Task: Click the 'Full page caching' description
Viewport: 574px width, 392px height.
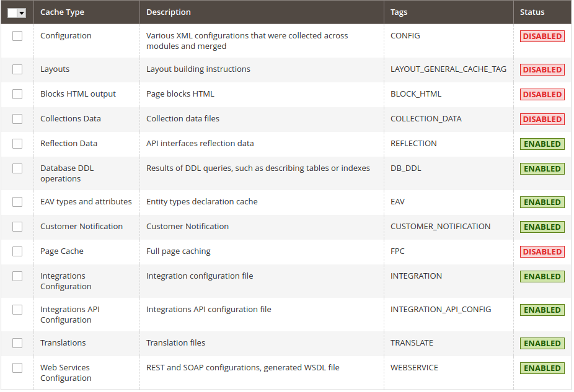Action: 179,251
